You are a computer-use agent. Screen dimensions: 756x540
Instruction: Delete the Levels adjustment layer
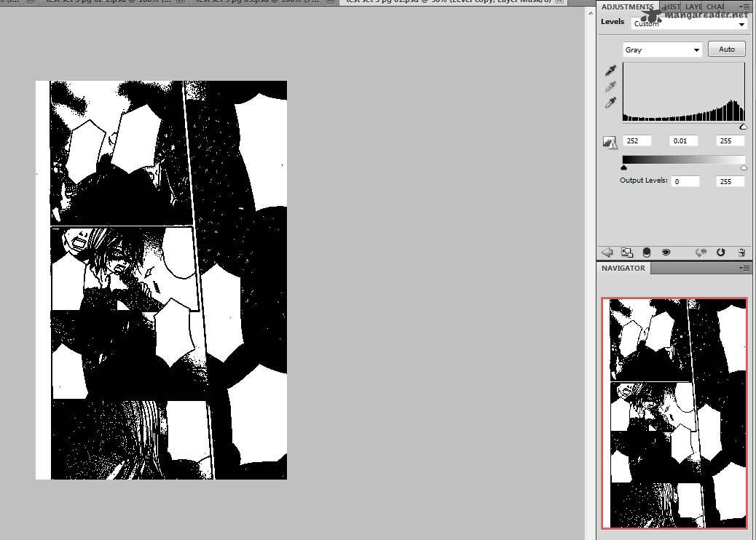741,252
